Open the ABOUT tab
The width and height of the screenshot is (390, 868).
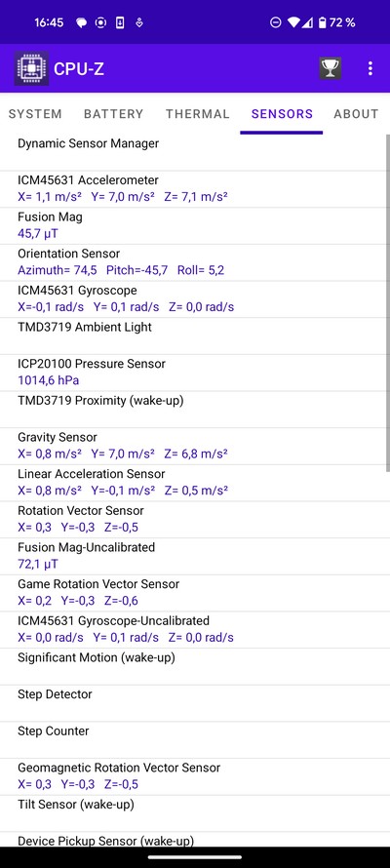tap(356, 114)
